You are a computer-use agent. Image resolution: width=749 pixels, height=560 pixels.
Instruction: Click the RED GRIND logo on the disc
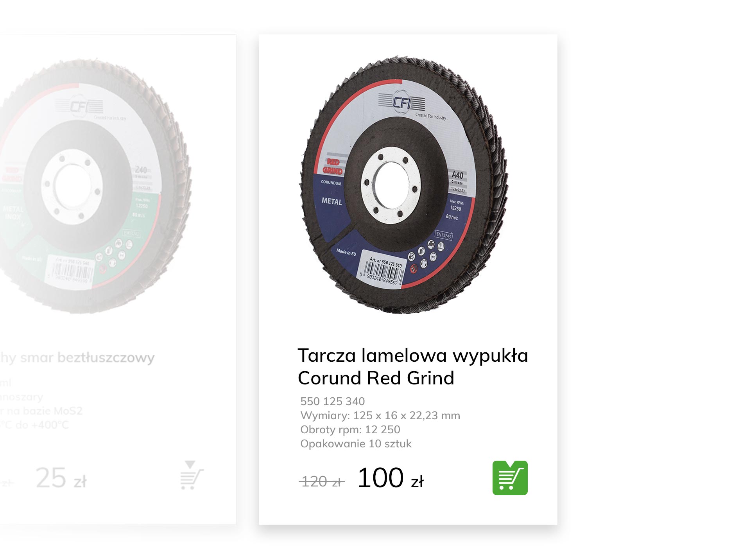(332, 166)
